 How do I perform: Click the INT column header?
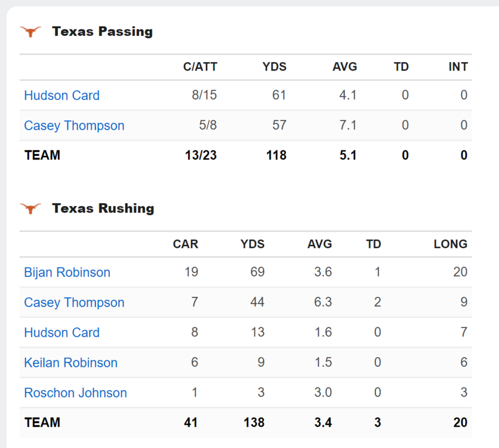click(458, 67)
